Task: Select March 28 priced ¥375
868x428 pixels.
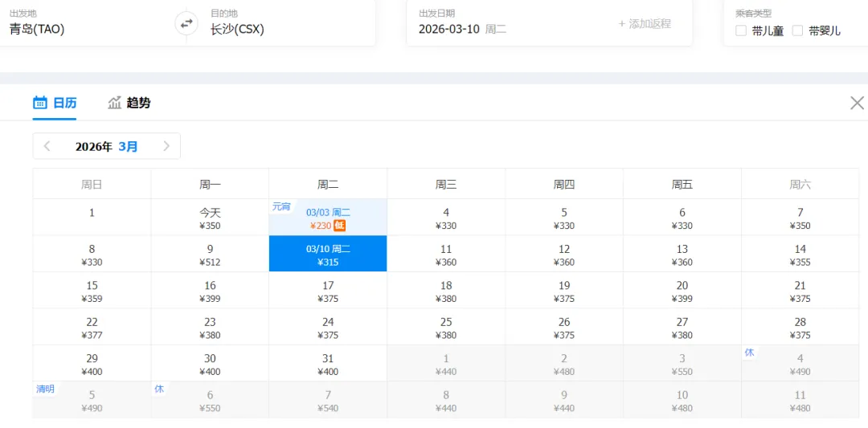Action: tap(800, 327)
